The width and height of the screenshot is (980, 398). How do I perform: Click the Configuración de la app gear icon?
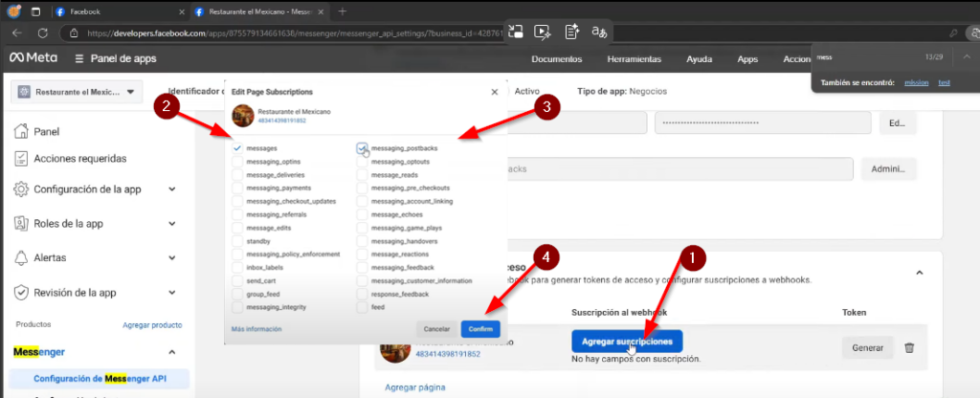(21, 188)
